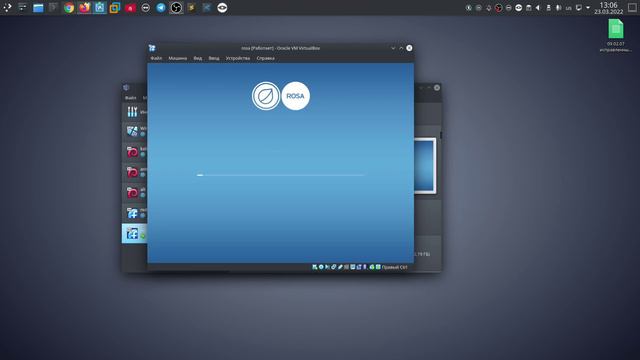Click the mouse integration icon in VM status bar
Image resolution: width=640 pixels, height=360 pixels.
click(x=372, y=267)
